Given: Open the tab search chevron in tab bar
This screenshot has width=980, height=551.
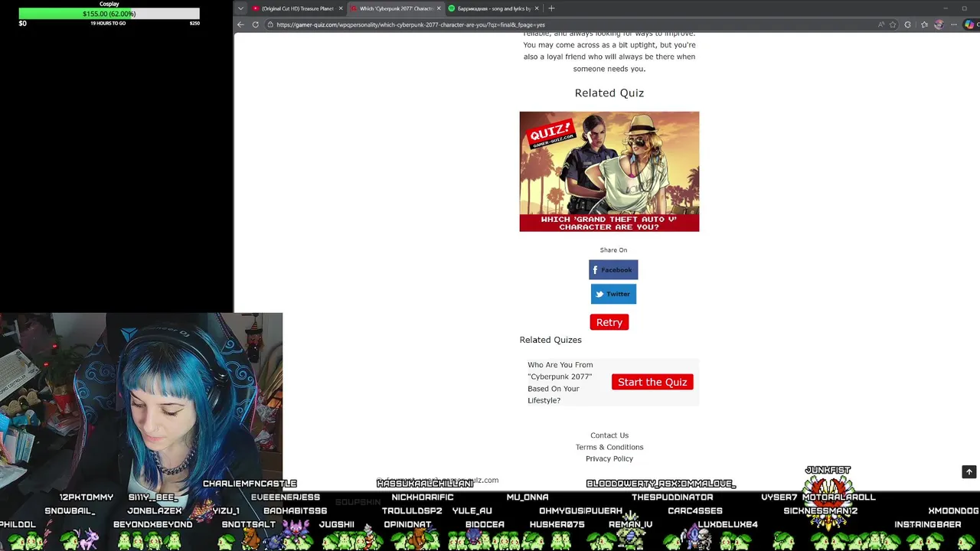Looking at the screenshot, I should [240, 8].
